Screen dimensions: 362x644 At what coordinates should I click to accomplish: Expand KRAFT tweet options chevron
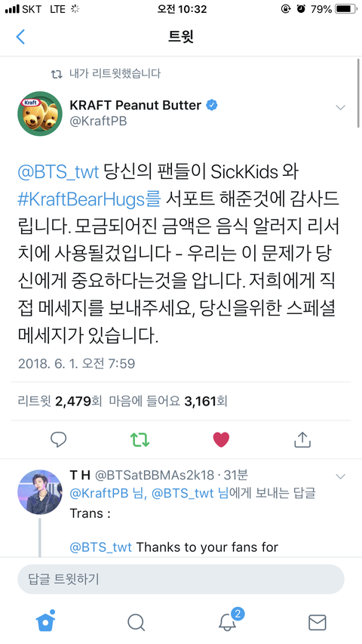(x=340, y=108)
